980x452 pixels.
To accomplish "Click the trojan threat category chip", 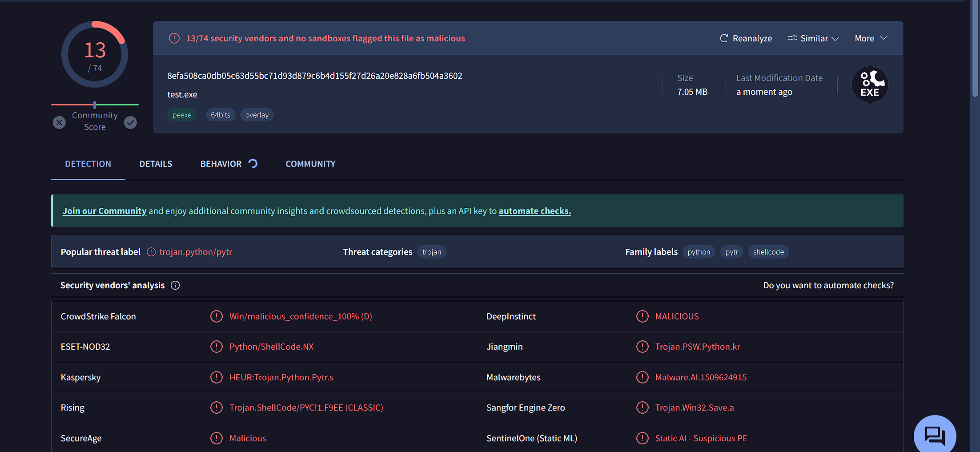I will point(431,252).
